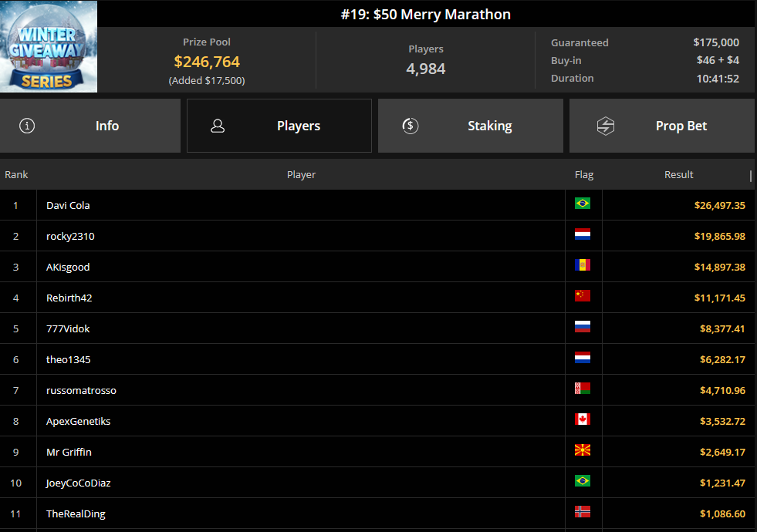Click flag icon in AKisgood row
Screen dimensions: 757x532
click(x=583, y=265)
